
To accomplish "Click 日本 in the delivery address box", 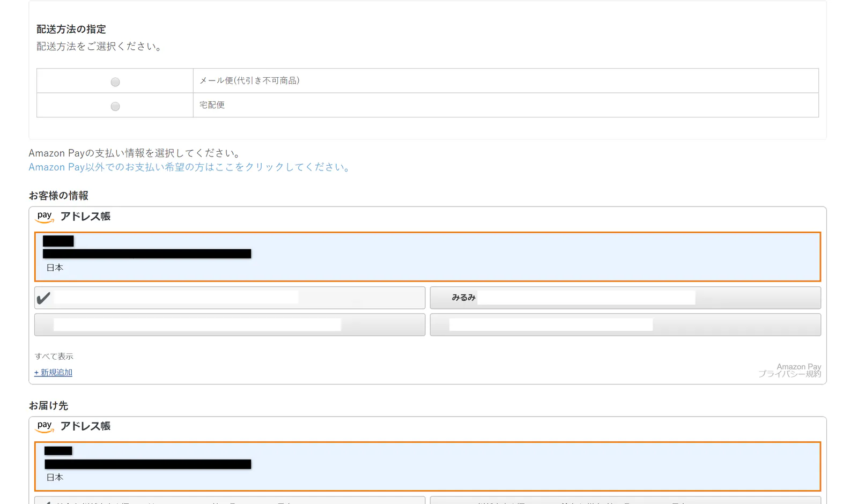I will [x=55, y=477].
